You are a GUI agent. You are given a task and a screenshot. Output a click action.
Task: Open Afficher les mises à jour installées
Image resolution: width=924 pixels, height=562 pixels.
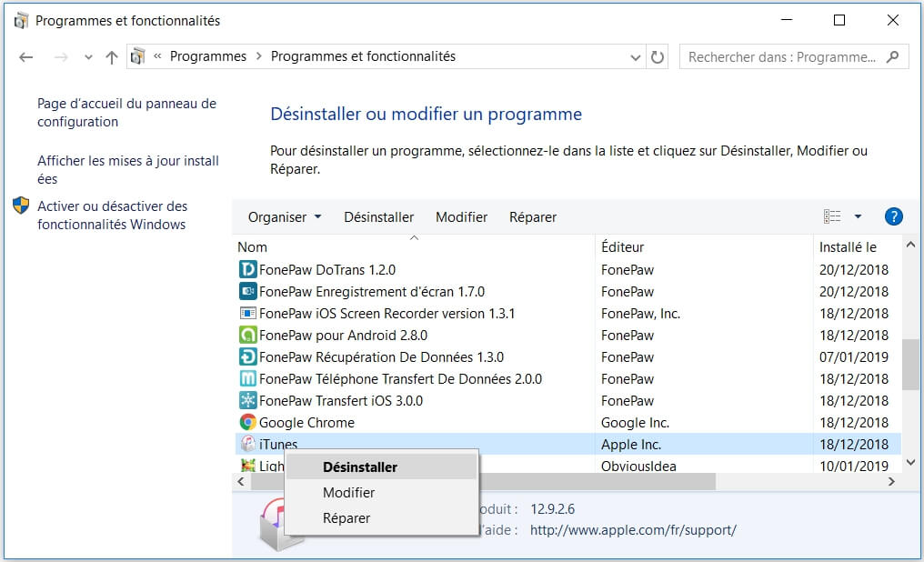pos(128,170)
